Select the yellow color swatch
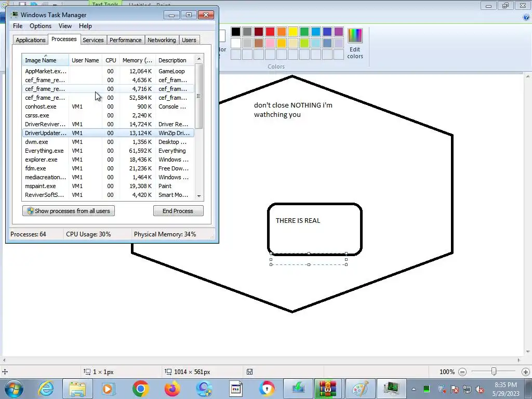The height and width of the screenshot is (399, 532). click(x=293, y=32)
